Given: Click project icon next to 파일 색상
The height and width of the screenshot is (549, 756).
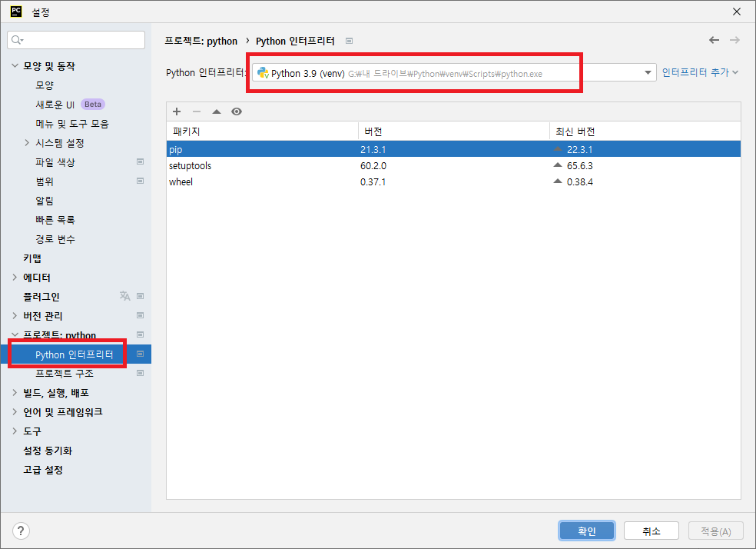Looking at the screenshot, I should click(x=141, y=161).
